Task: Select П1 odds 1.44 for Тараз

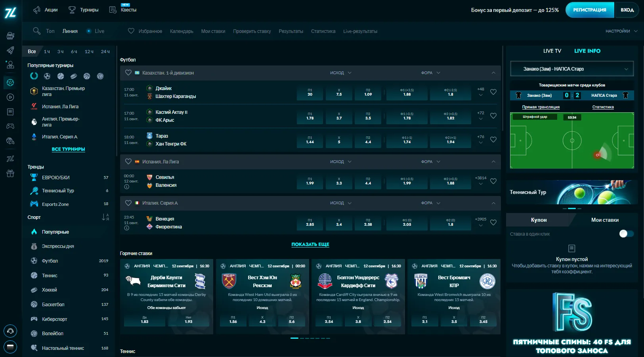Action: coord(310,140)
